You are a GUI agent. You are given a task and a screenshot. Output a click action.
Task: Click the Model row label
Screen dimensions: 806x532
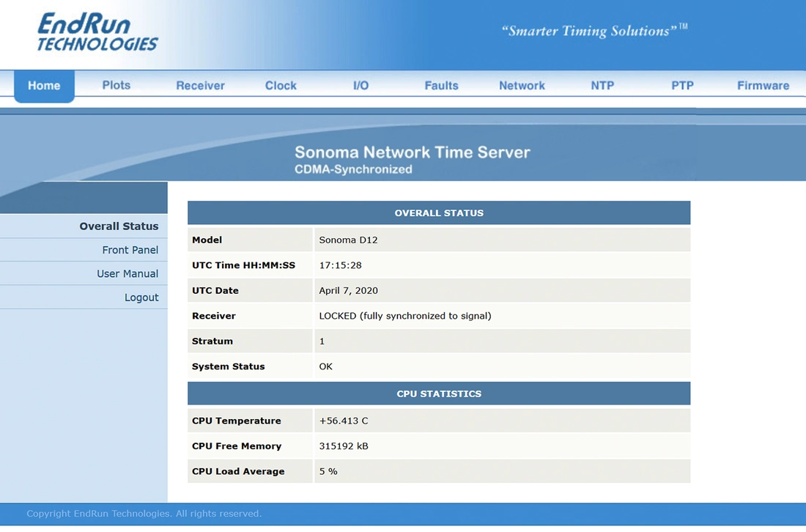[x=207, y=240]
